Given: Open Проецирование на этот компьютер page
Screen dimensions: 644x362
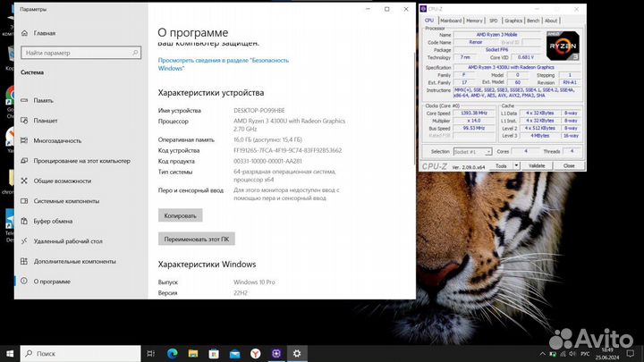Looking at the screenshot, I should (x=75, y=161).
